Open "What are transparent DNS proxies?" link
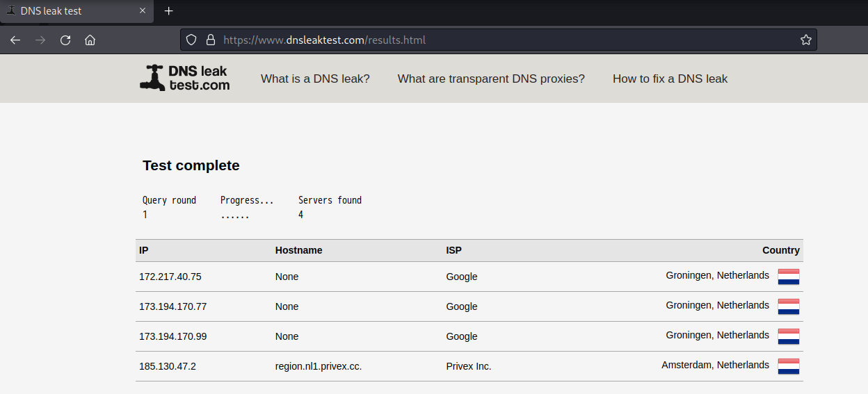This screenshot has height=394, width=868. 491,79
